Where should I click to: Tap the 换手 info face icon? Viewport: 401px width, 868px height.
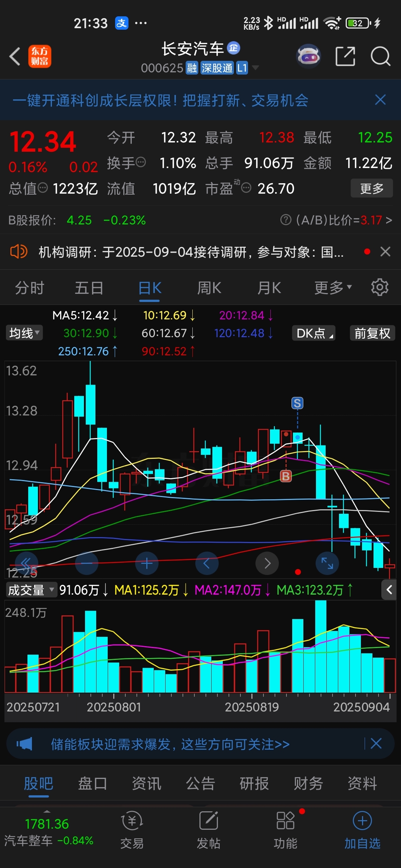141,162
